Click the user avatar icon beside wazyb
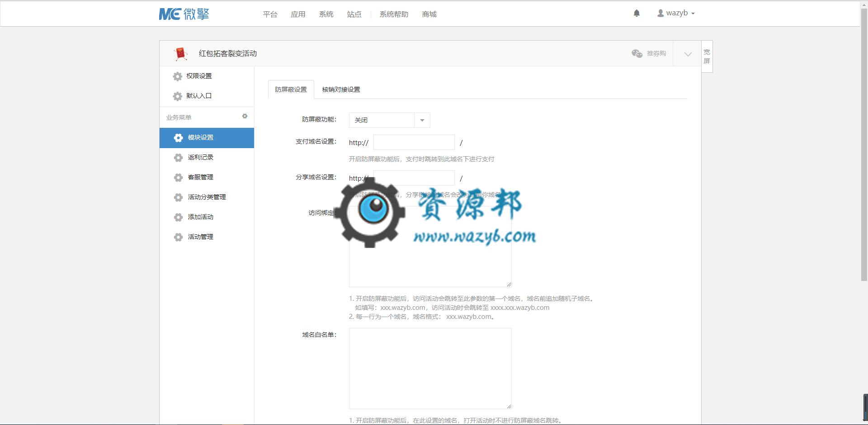 coord(660,13)
